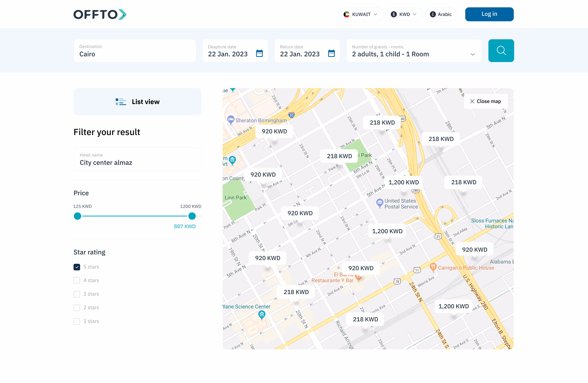Check the 3 stars checkbox

pos(77,294)
